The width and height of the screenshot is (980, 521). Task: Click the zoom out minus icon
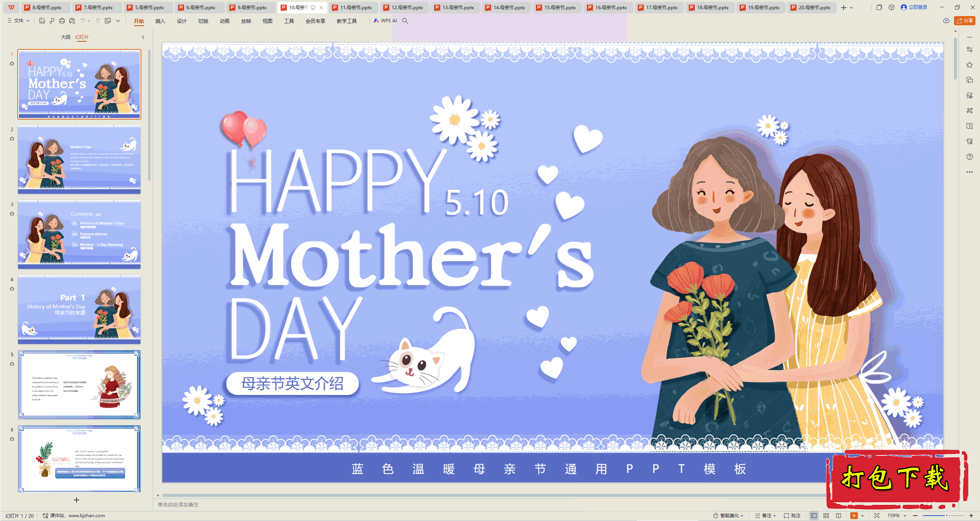tap(915, 516)
